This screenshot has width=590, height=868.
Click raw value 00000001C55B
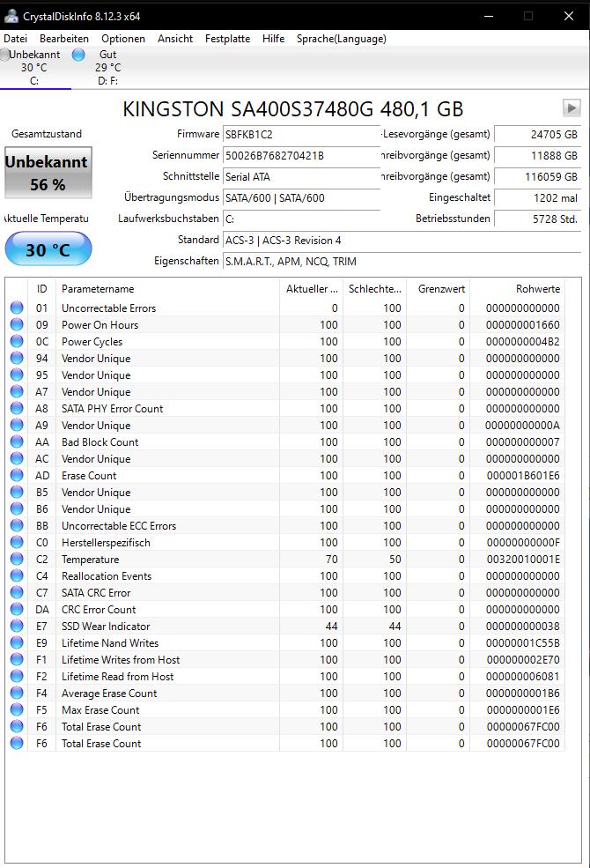click(x=523, y=643)
